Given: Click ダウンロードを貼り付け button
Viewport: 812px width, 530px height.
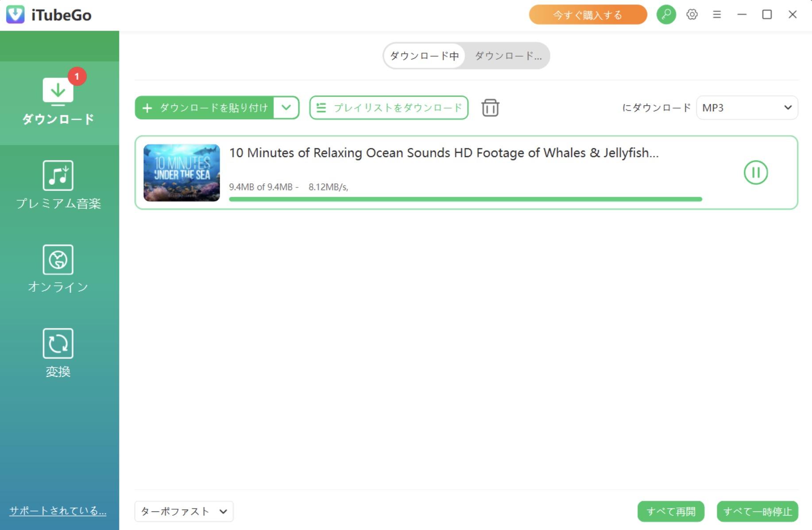Looking at the screenshot, I should [205, 108].
